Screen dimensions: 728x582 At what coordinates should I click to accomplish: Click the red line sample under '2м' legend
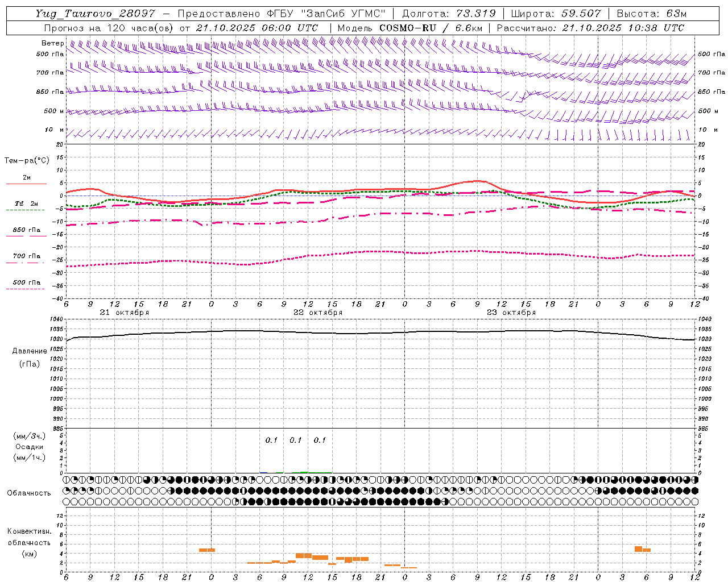click(x=26, y=184)
